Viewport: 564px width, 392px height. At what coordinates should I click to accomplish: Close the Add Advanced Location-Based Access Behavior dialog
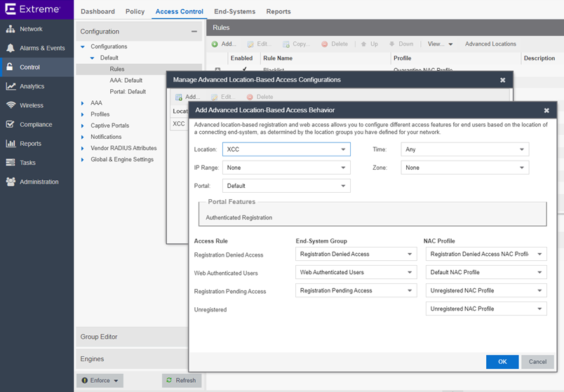(546, 110)
